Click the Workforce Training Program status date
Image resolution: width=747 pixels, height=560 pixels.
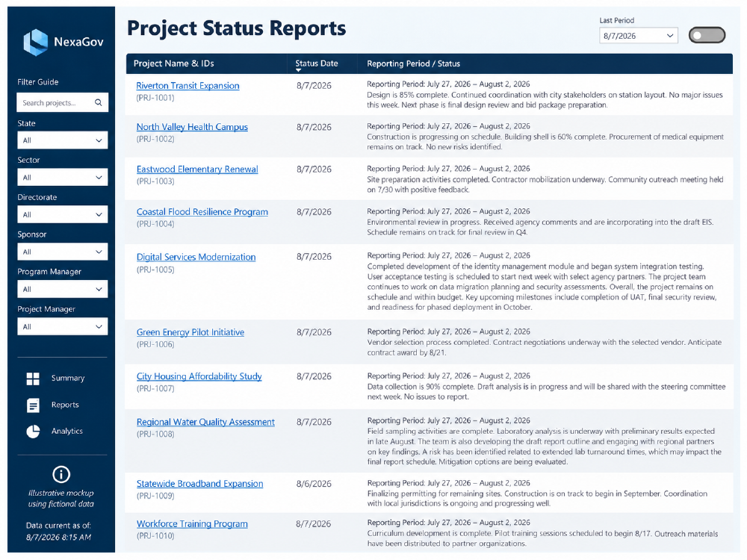[314, 524]
